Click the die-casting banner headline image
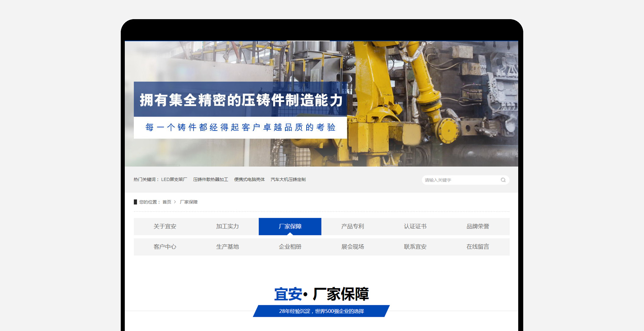644x331 pixels. [x=240, y=100]
